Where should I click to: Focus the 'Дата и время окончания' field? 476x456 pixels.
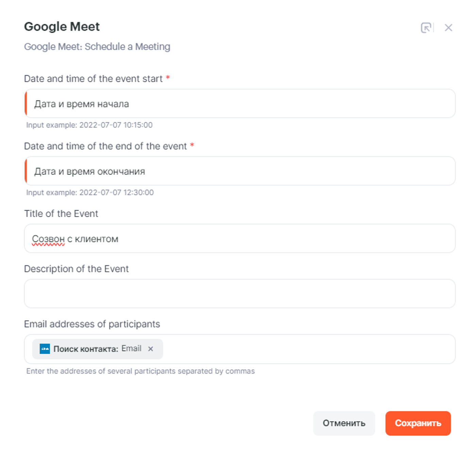(x=240, y=171)
